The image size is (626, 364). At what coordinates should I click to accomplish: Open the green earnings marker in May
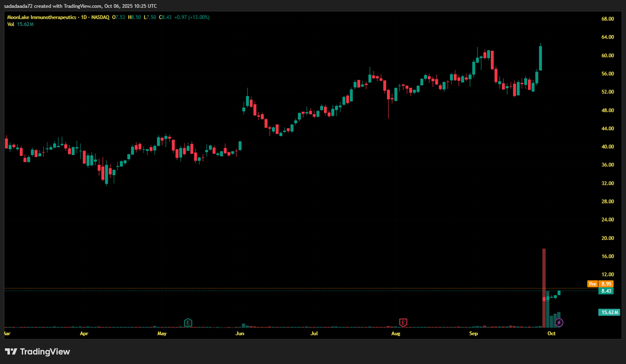click(188, 322)
